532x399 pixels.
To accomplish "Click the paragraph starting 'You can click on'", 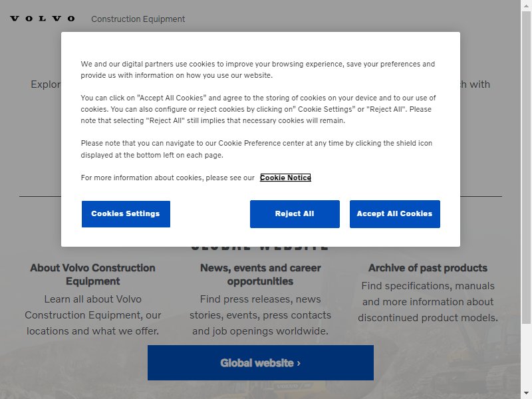I will [258, 109].
